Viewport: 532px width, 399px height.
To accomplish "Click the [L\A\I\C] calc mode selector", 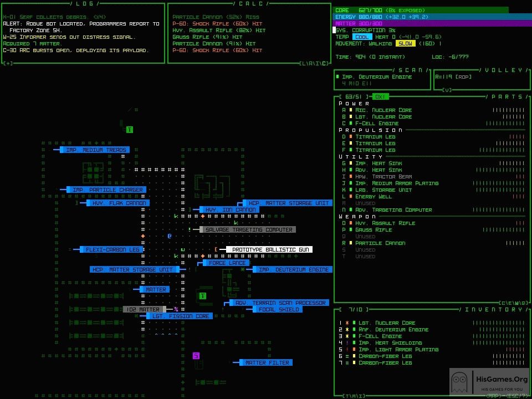I will (x=314, y=63).
